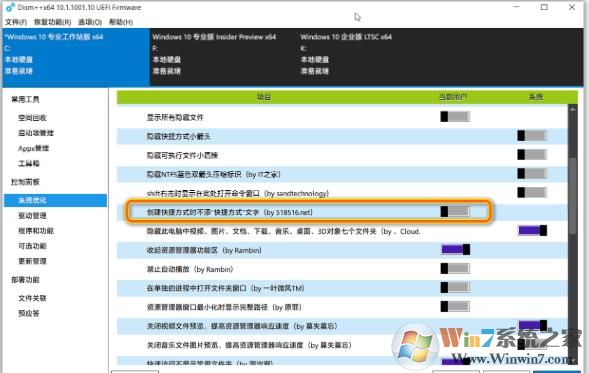
Task: Click the 当前用户 column header
Action: 453,97
